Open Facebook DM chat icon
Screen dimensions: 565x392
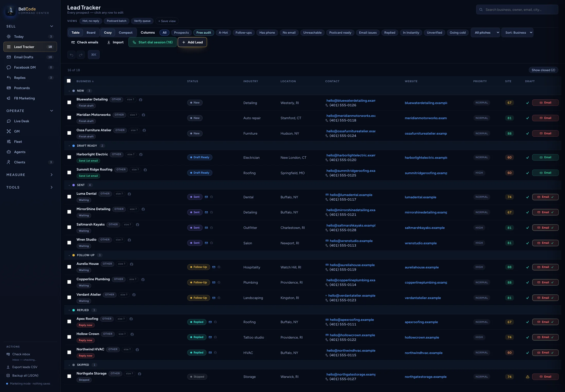point(9,67)
